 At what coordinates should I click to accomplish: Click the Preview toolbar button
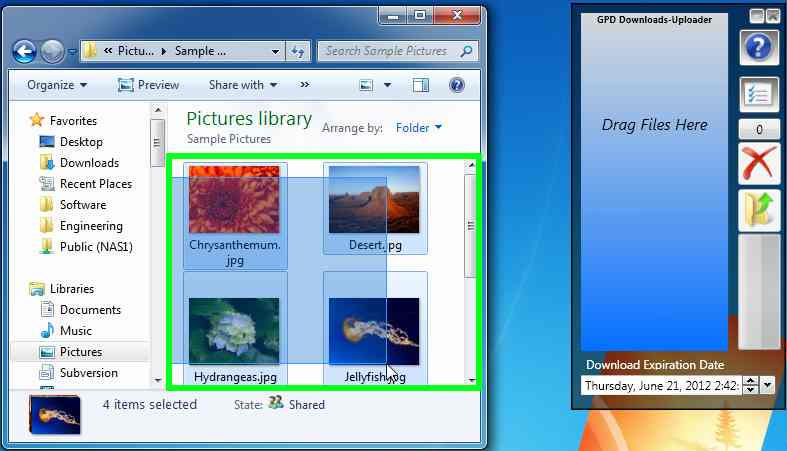[148, 85]
